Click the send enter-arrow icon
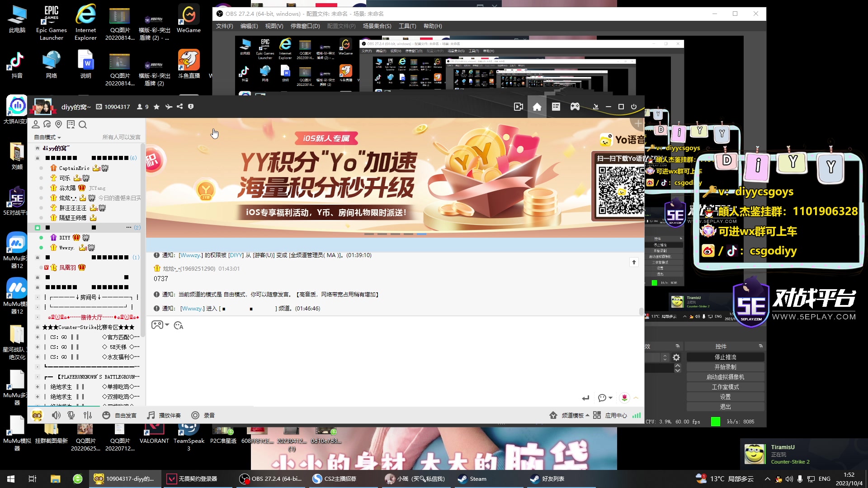 pos(586,398)
